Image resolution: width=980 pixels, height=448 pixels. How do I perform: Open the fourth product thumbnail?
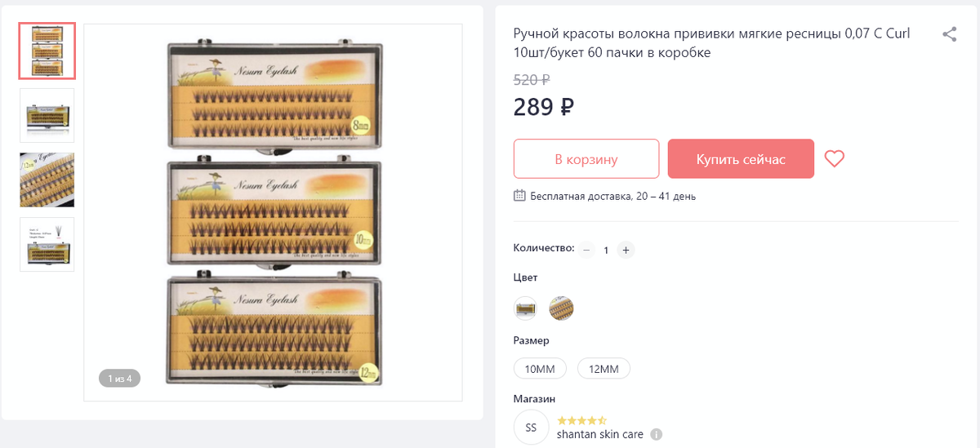pyautogui.click(x=47, y=244)
